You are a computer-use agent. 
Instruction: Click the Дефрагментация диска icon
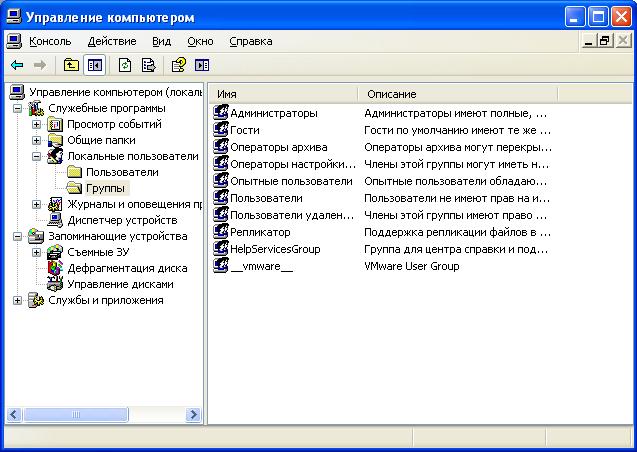[55, 268]
